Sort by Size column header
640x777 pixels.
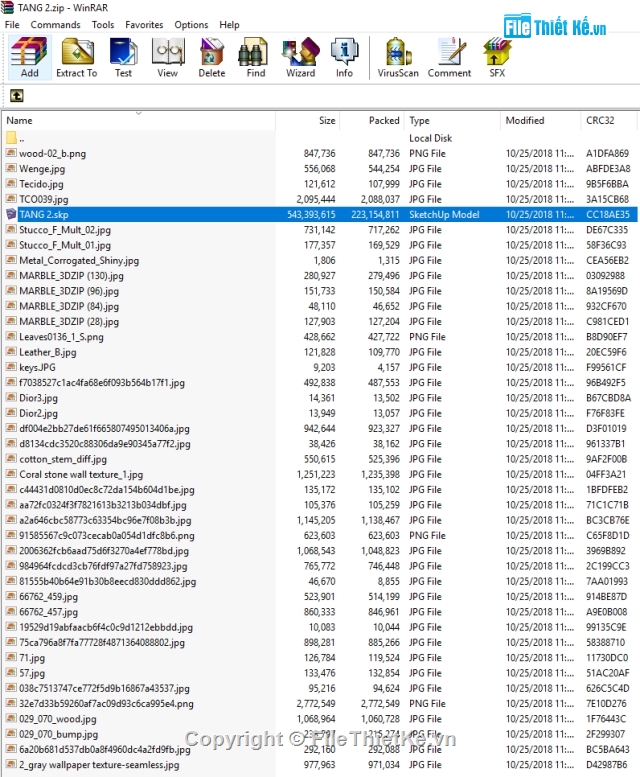pyautogui.click(x=308, y=120)
